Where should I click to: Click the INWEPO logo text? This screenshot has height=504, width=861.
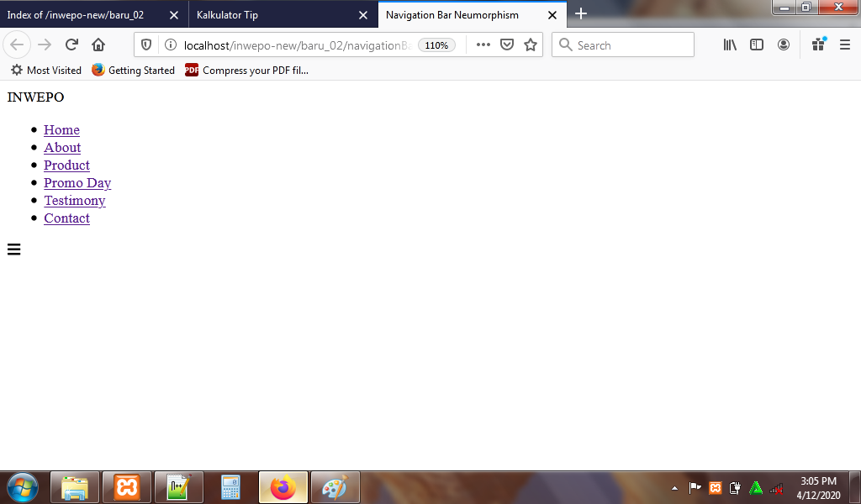click(x=35, y=97)
